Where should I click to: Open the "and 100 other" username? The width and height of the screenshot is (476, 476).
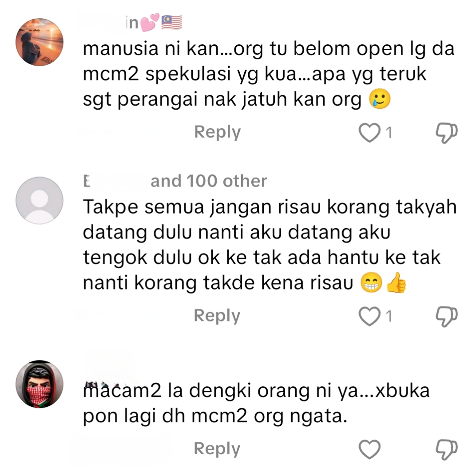pos(175,181)
